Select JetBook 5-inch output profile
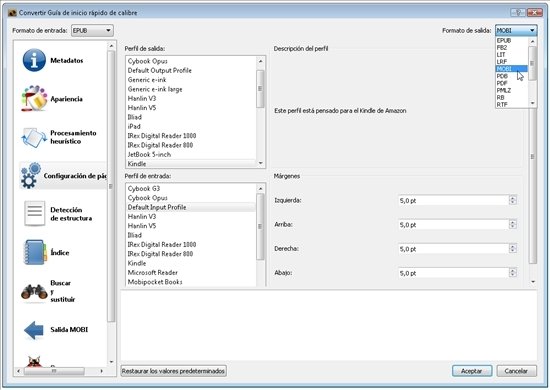The height and width of the screenshot is (390, 550). click(191, 154)
